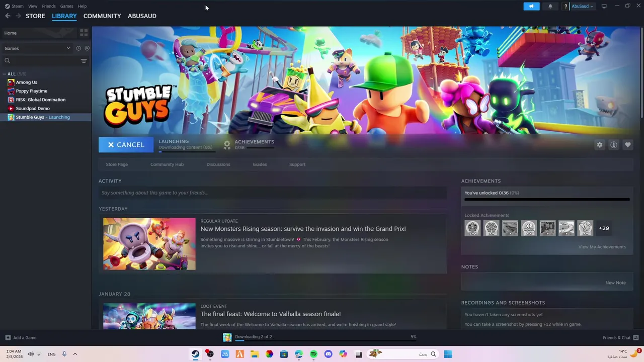Viewport: 644px width, 362px height.
Task: Open the announcements megaphone button
Action: coord(531,6)
